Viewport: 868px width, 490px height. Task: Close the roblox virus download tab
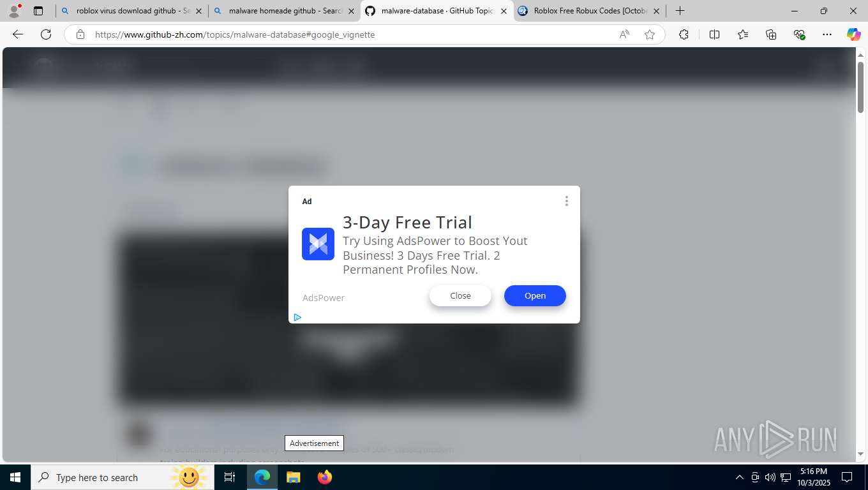198,11
